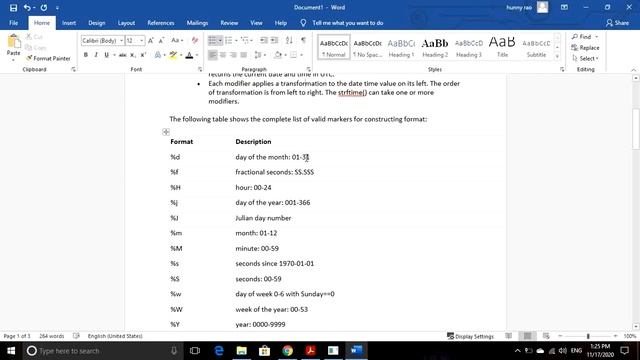Viewport: 640px width, 360px height.
Task: Apply a numbered list
Action: point(229,40)
